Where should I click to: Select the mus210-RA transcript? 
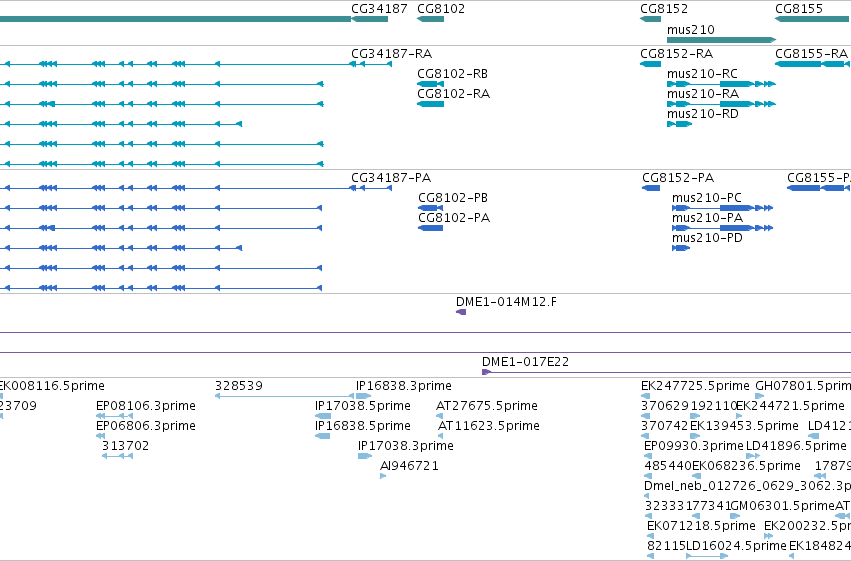point(721,104)
